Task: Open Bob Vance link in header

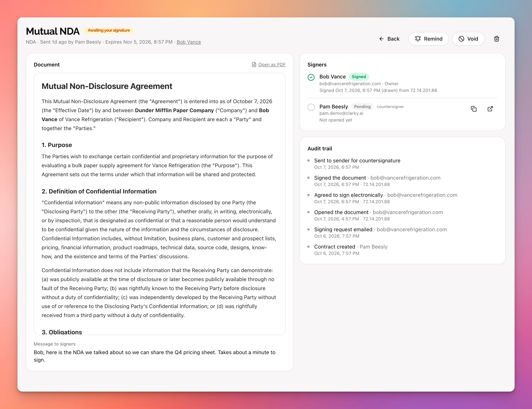Action: point(189,42)
